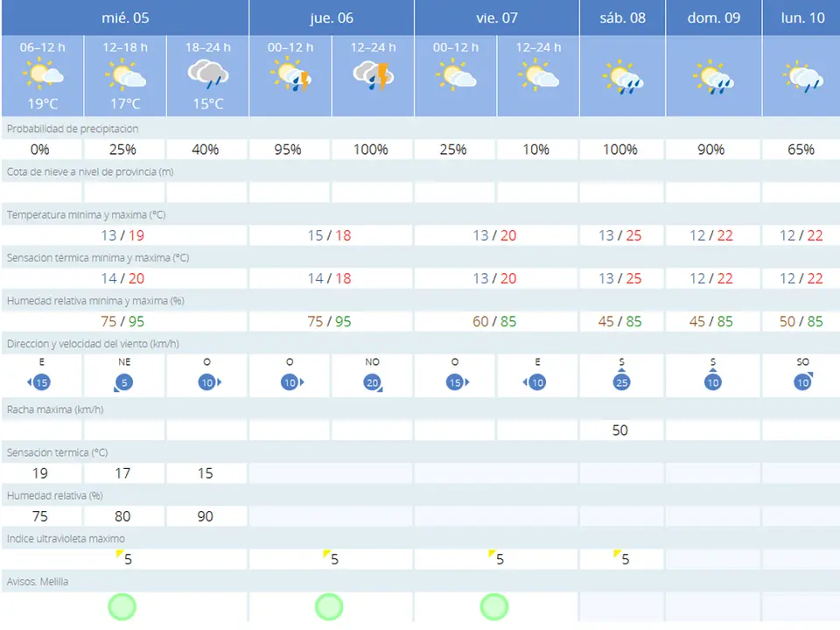The width and height of the screenshot is (840, 630).
Task: Click the Temperatura minima y maxima label
Action: (87, 215)
